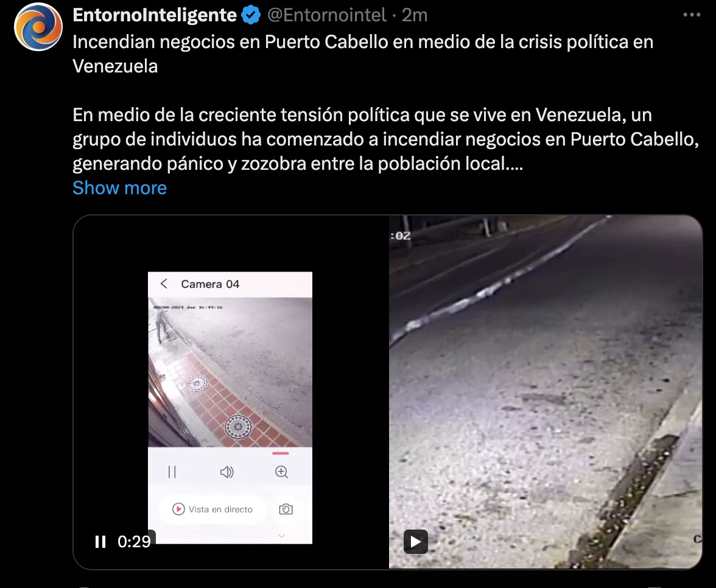Click the camera snapshot icon
Image resolution: width=716 pixels, height=588 pixels.
pos(286,509)
